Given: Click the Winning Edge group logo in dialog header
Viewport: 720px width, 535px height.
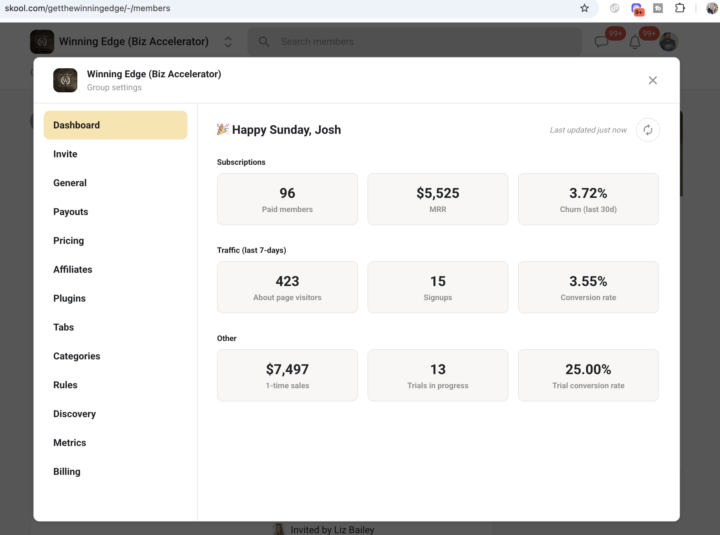Looking at the screenshot, I should (x=65, y=80).
